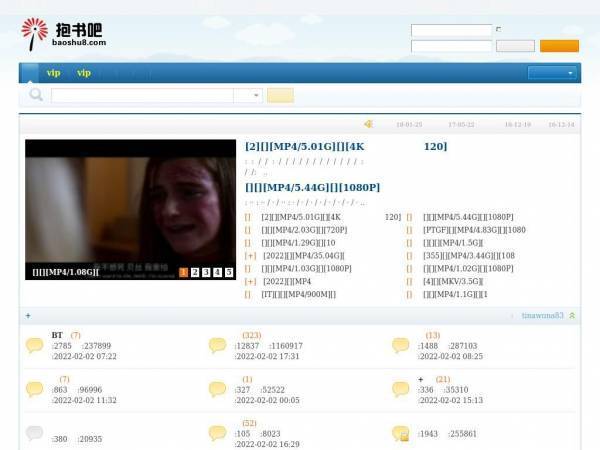The width and height of the screenshot is (600, 450).
Task: Click the collapse double-chevron icon beside tinawuna83
Action: coord(572,316)
